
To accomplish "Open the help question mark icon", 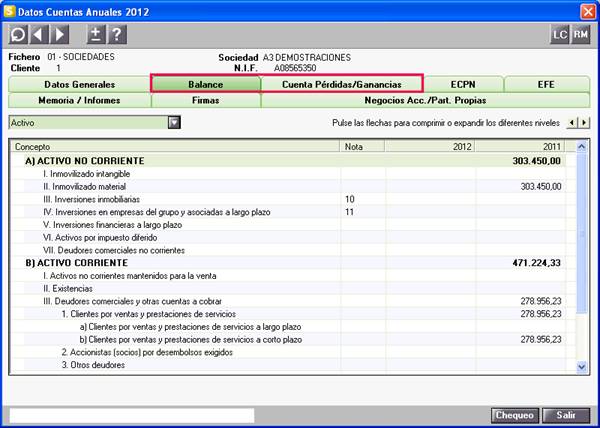I will (x=117, y=35).
